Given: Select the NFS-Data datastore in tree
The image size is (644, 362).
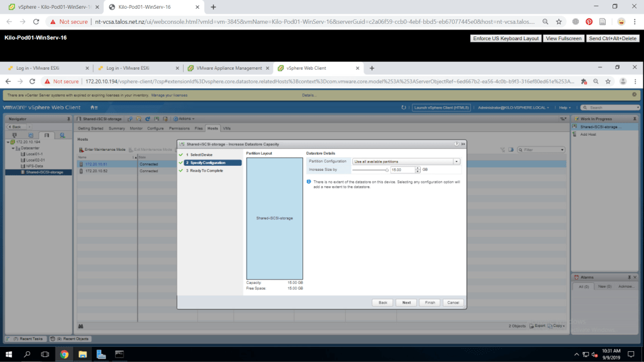Looking at the screenshot, I should point(35,166).
